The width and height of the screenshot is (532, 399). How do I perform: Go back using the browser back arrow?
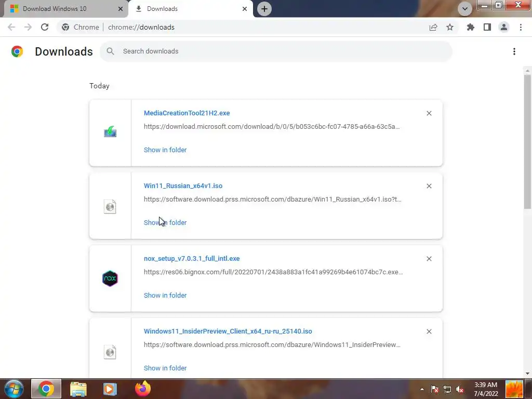pyautogui.click(x=11, y=27)
